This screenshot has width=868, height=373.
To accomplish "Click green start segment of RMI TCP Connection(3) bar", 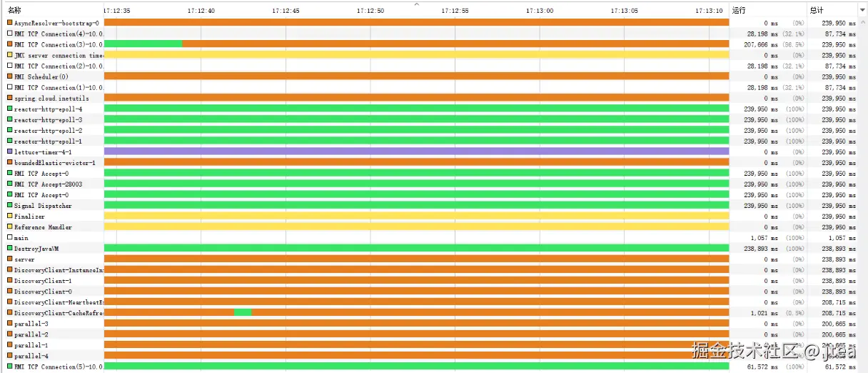I will click(x=143, y=44).
